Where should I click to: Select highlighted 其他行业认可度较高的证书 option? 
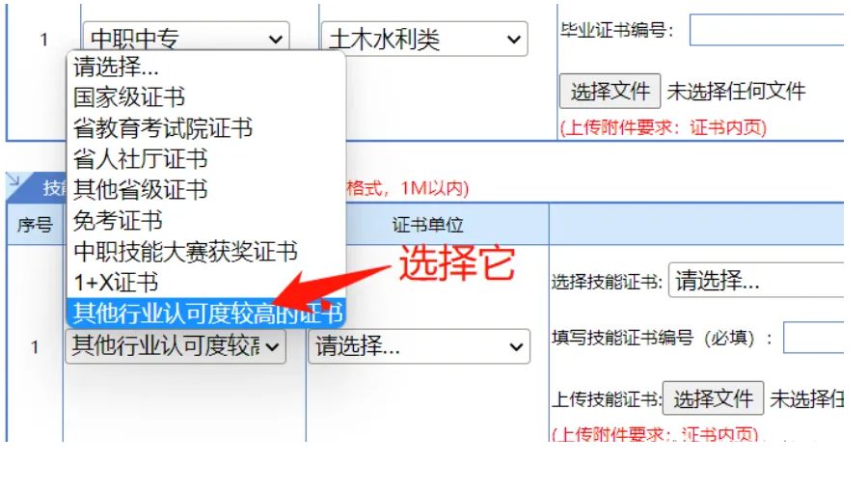206,313
